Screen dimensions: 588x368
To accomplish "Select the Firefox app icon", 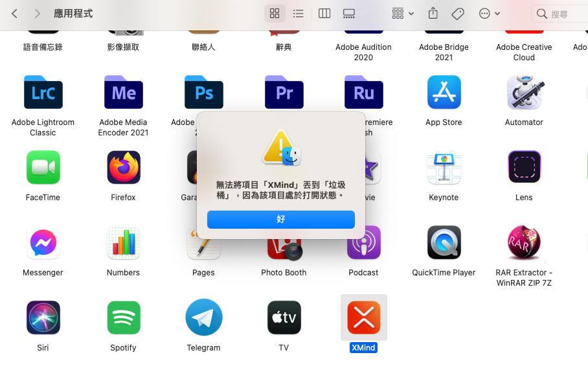I will 124,167.
